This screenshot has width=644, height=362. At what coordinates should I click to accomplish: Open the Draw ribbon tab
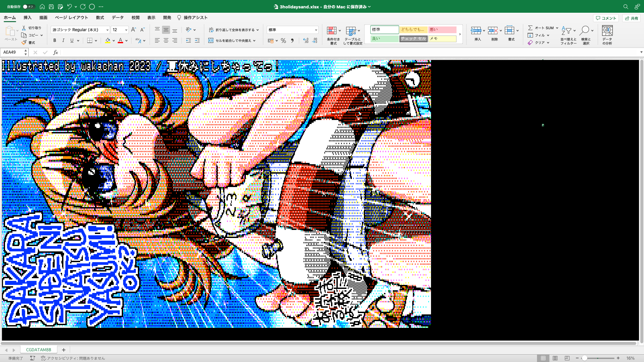point(43,18)
